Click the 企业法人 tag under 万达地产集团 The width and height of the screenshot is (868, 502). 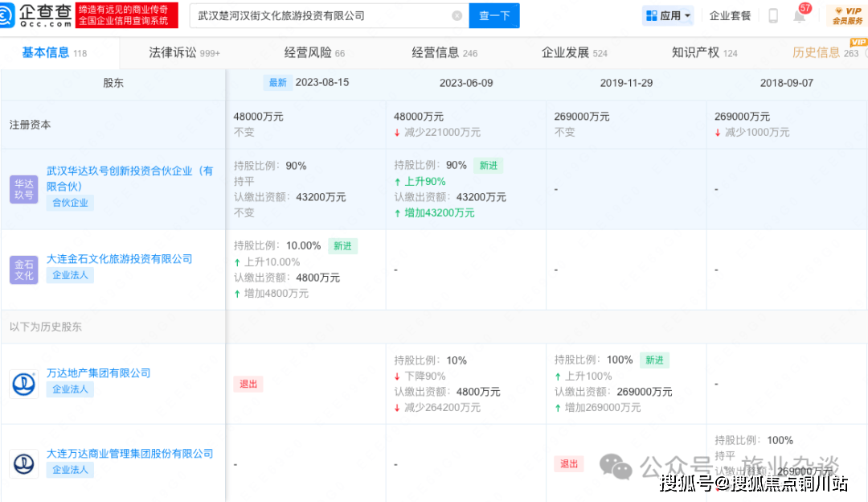[x=70, y=389]
